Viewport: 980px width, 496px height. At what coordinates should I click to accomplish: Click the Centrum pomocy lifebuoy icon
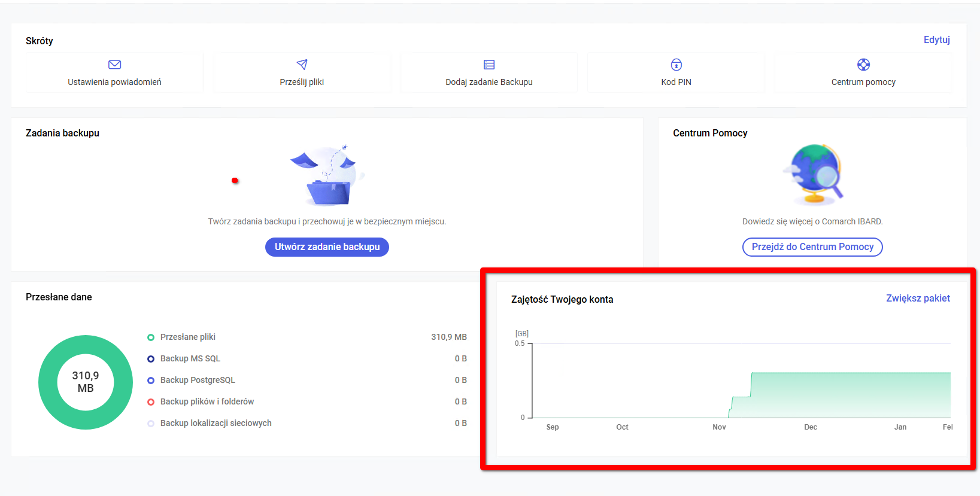tap(863, 65)
